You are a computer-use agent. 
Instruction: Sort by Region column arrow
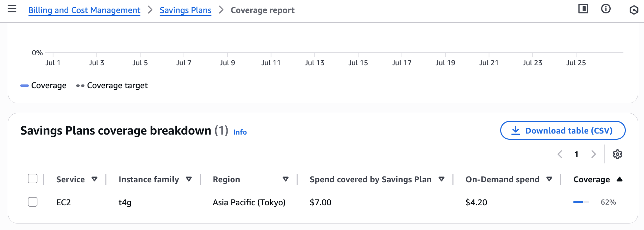[285, 179]
